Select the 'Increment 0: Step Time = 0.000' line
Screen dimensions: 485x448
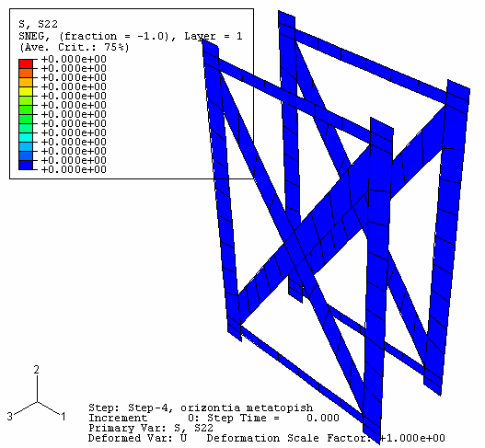click(x=214, y=418)
